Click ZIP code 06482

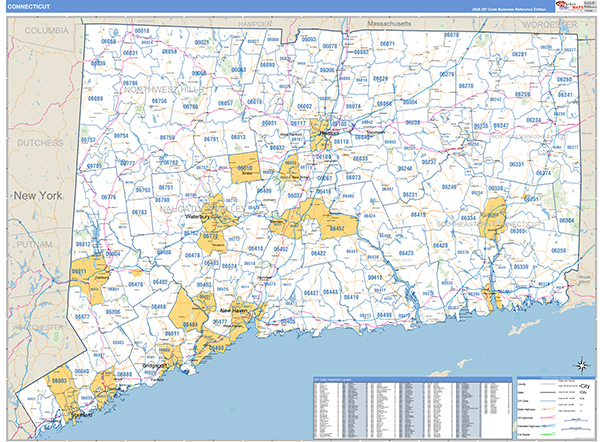(x=160, y=282)
